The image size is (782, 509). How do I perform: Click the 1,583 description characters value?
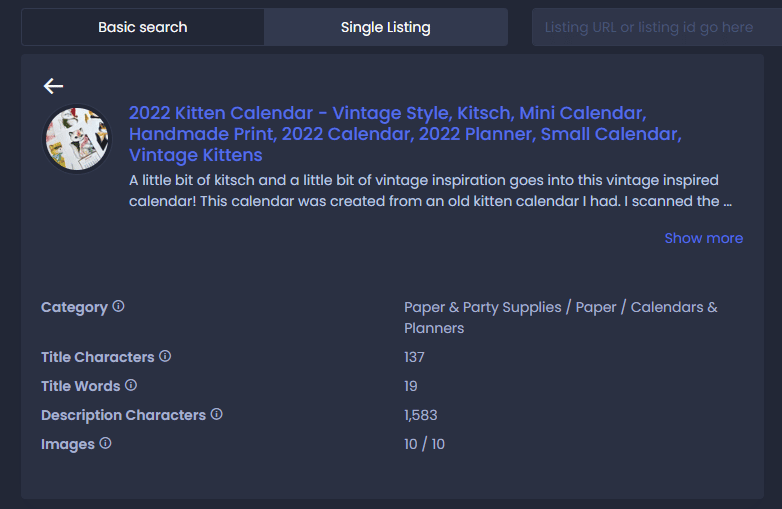[420, 415]
